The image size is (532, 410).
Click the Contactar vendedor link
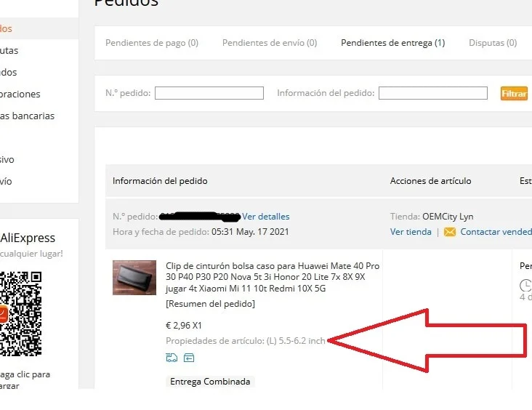[496, 232]
